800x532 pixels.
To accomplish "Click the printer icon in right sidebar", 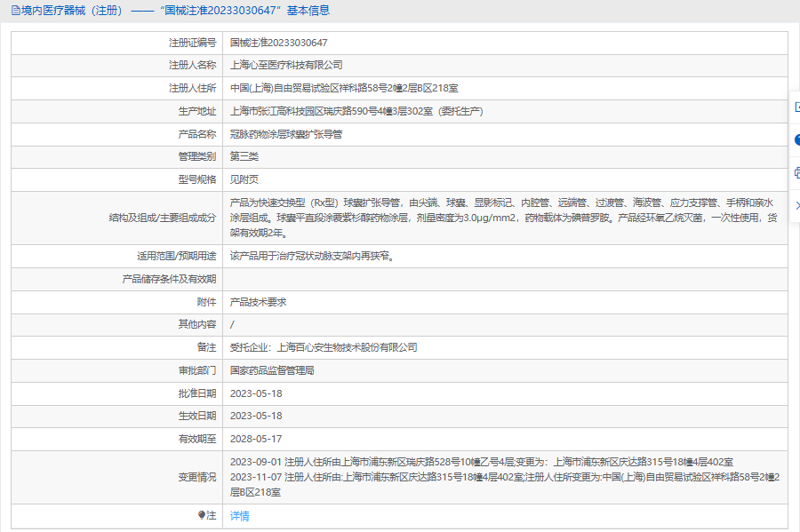I will point(796,172).
